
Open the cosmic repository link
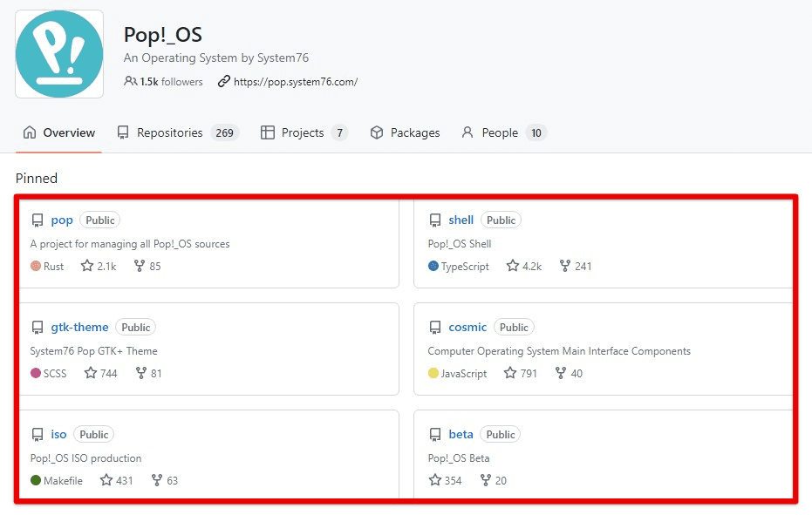click(467, 327)
